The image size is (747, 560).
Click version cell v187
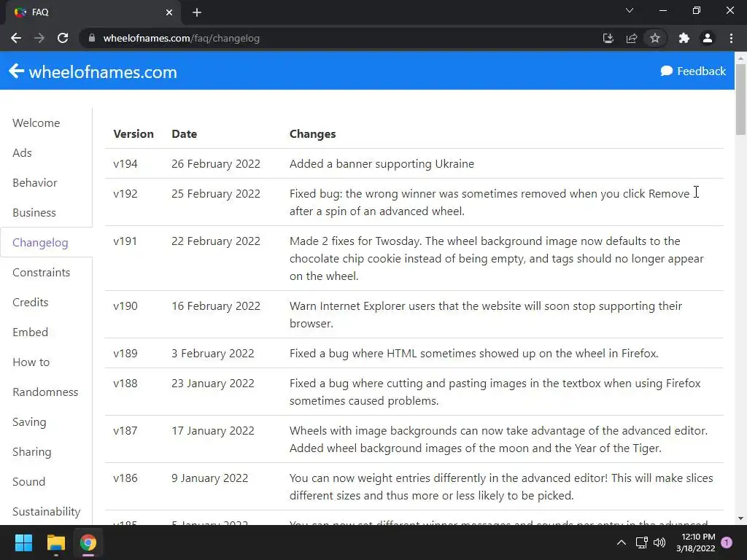pos(125,431)
